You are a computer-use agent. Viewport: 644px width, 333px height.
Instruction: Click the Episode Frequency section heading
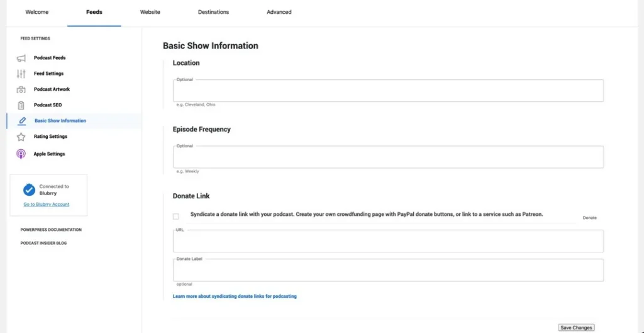point(202,130)
